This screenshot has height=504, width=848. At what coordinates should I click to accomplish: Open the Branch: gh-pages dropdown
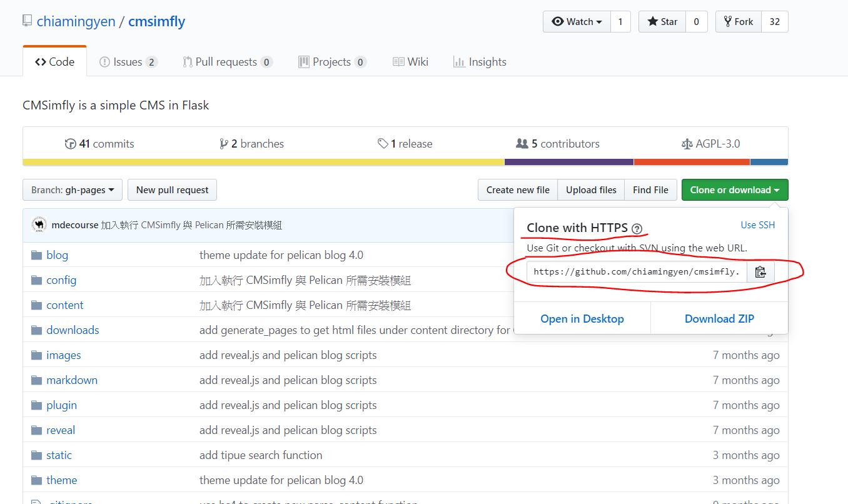tap(73, 190)
